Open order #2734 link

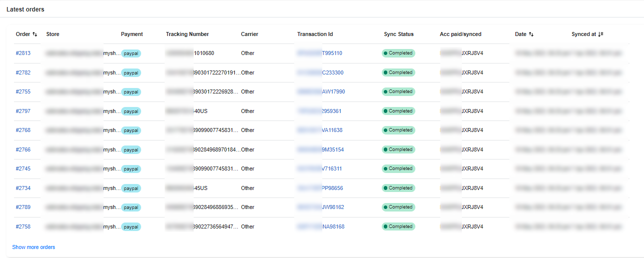point(23,188)
